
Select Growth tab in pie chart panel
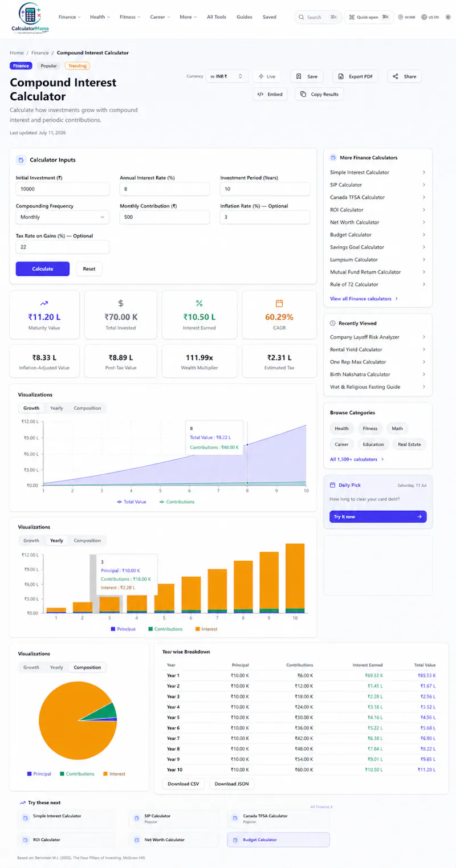31,667
